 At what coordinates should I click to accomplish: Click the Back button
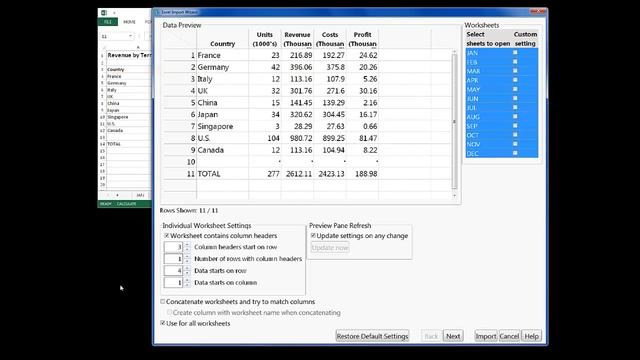(x=431, y=336)
